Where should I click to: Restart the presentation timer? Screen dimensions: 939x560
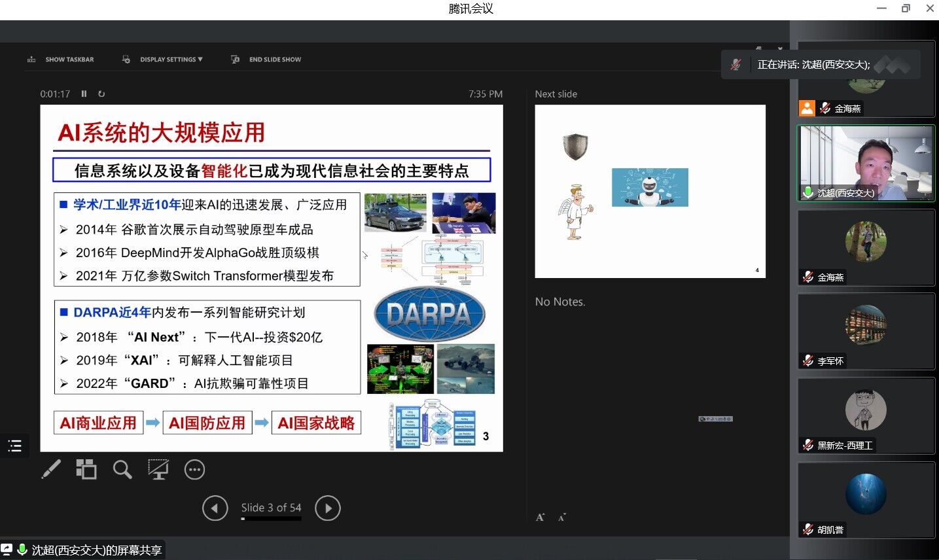coord(101,94)
